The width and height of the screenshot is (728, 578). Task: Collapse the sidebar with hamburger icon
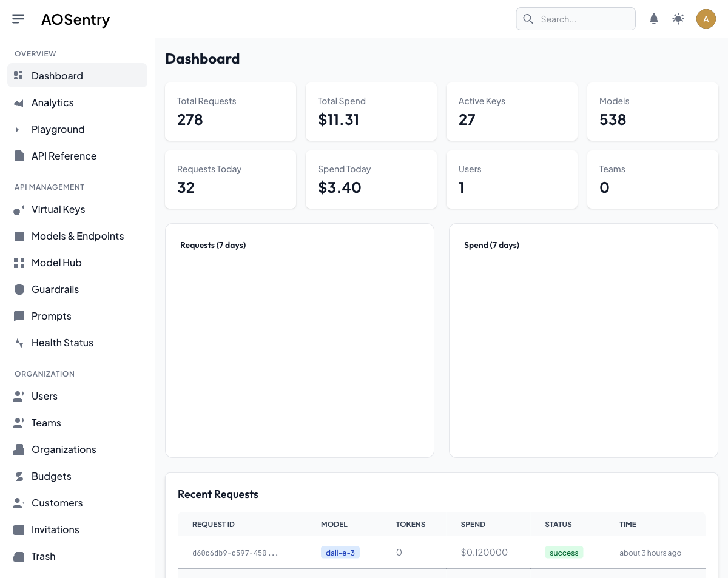[18, 19]
